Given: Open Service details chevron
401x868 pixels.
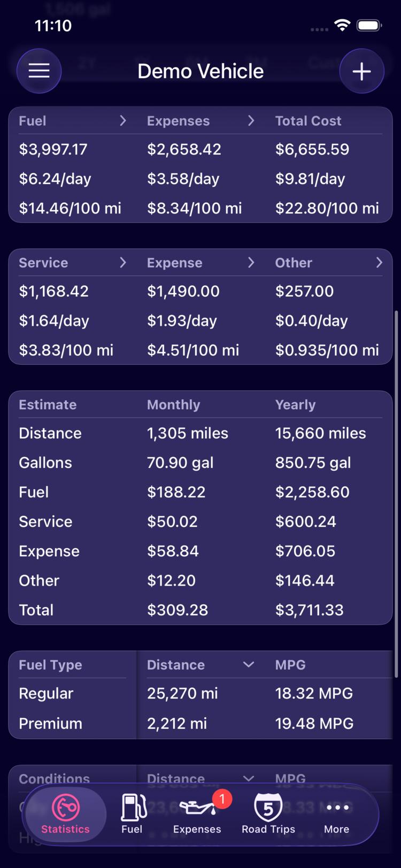Looking at the screenshot, I should pyautogui.click(x=123, y=263).
